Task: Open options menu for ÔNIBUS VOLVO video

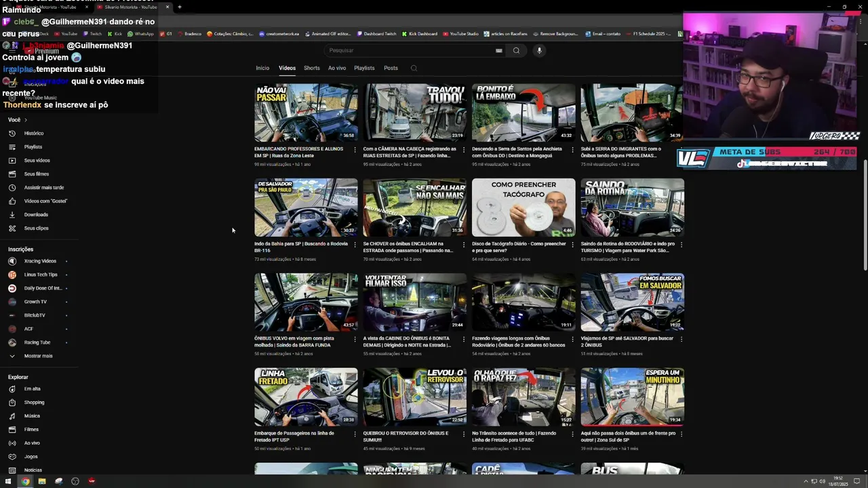Action: coord(355,340)
